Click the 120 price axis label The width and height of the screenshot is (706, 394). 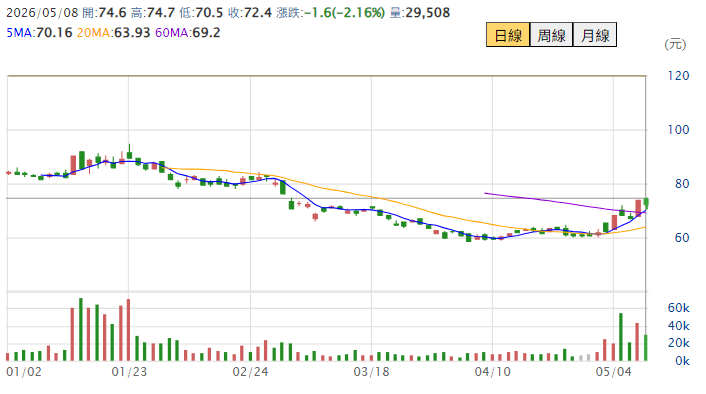[678, 76]
